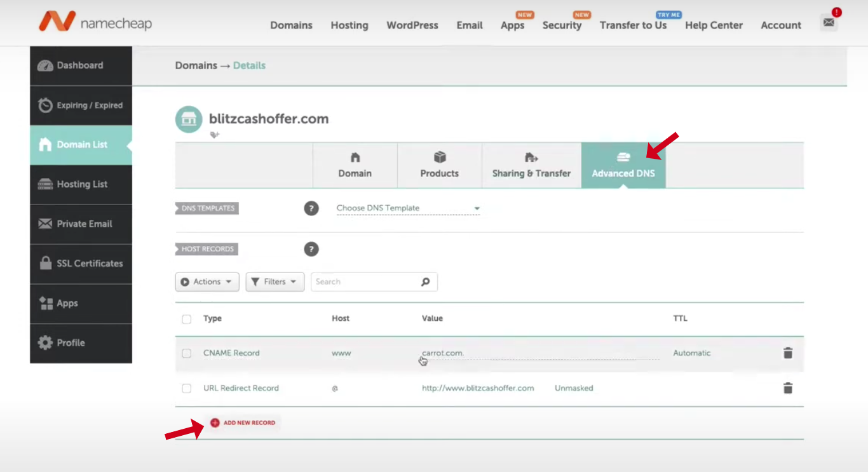Open the Email top menu
Image resolution: width=868 pixels, height=472 pixels.
pyautogui.click(x=470, y=25)
